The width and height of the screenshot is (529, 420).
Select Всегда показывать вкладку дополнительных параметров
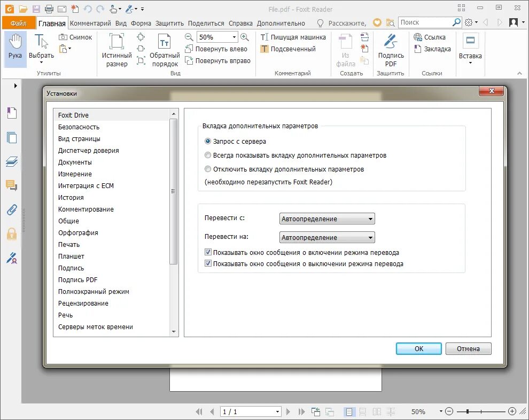click(x=295, y=155)
